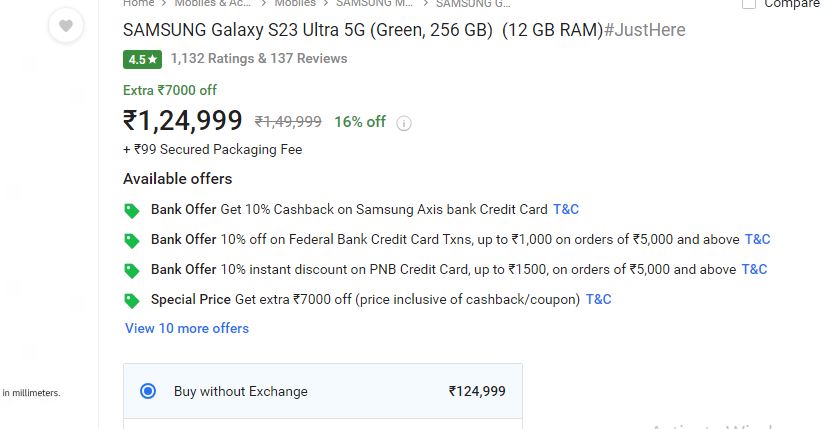Open T&C for the Federal Bank offer
This screenshot has height=429, width=828.
(758, 239)
